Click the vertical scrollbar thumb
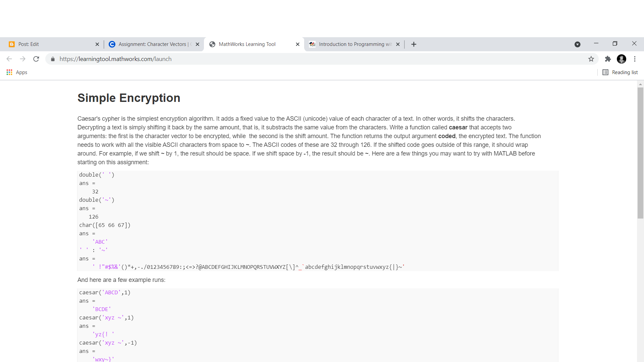Viewport: 644px width, 362px height. click(x=640, y=153)
